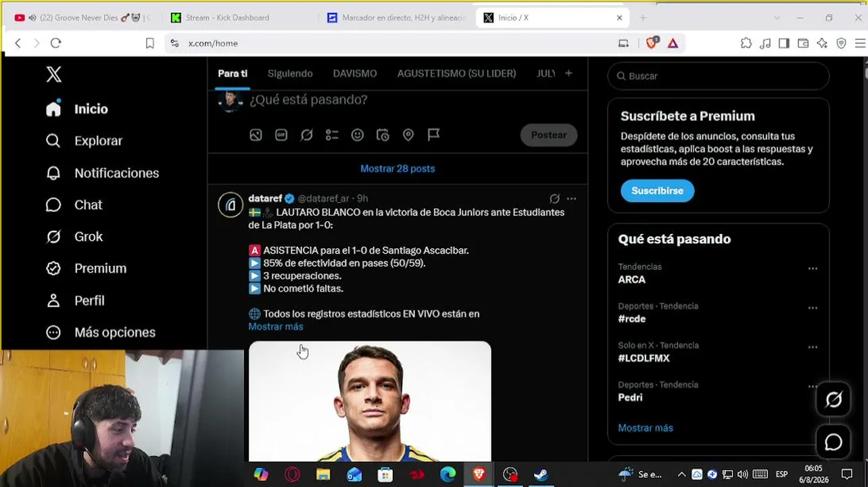Add a timeline tab with plus icon
This screenshot has width=868, height=487.
pos(569,73)
